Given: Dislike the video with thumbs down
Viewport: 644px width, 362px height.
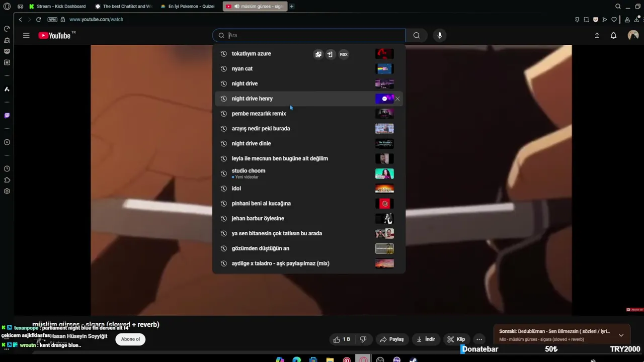Looking at the screenshot, I should click(x=363, y=339).
